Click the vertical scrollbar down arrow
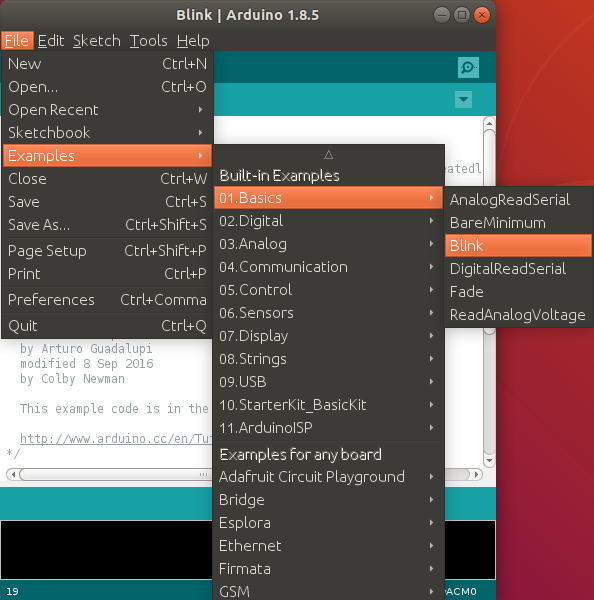Viewport: 594px width, 600px height. point(489,460)
